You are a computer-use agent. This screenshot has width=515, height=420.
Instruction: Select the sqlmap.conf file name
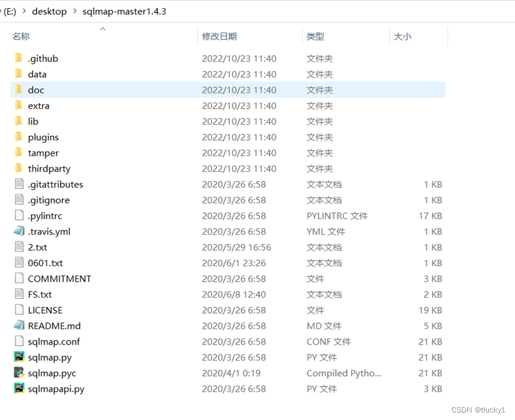tap(54, 342)
